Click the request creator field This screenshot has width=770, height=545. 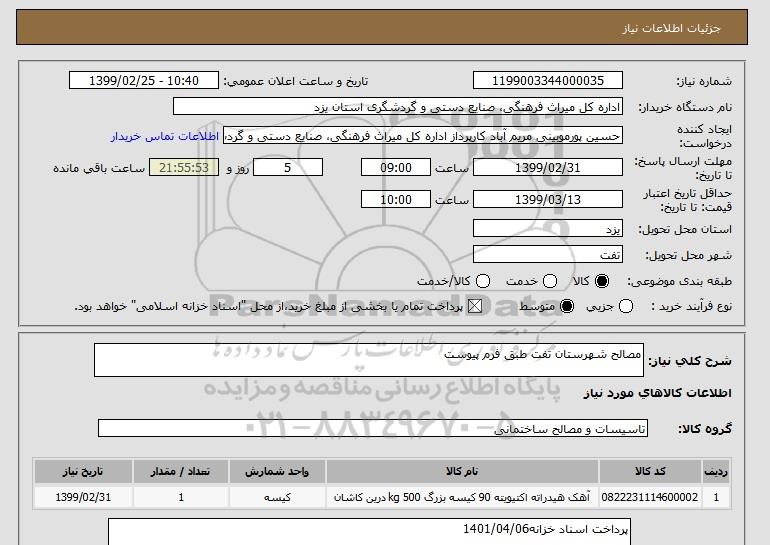423,136
